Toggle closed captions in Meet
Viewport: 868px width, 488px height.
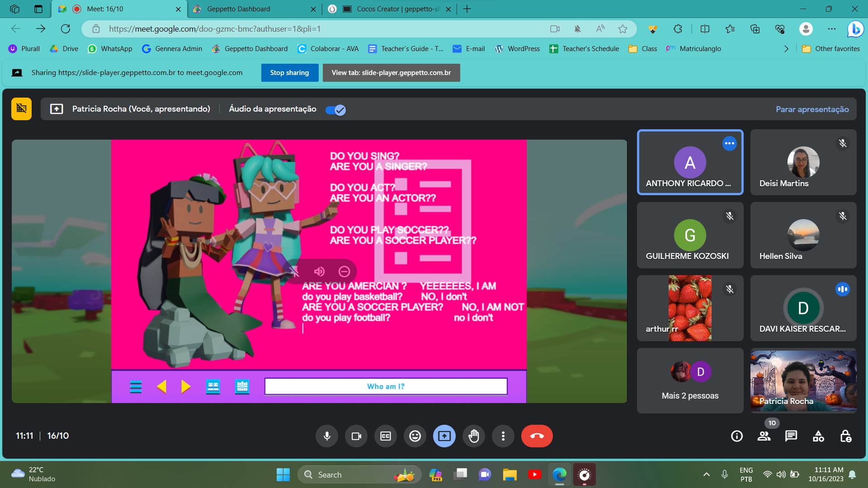click(x=386, y=436)
